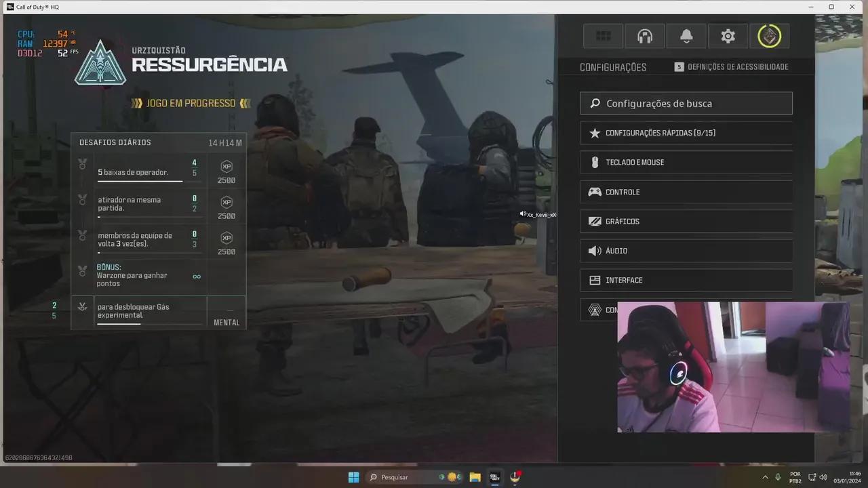Click the 14H 14M timer text
Viewport: 868px width, 488px height.
tap(225, 143)
